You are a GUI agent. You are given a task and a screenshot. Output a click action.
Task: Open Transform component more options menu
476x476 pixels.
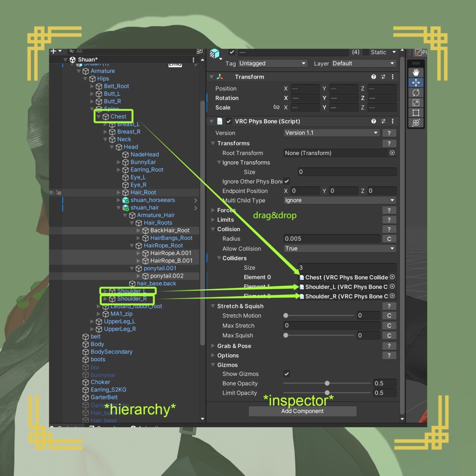(x=392, y=77)
